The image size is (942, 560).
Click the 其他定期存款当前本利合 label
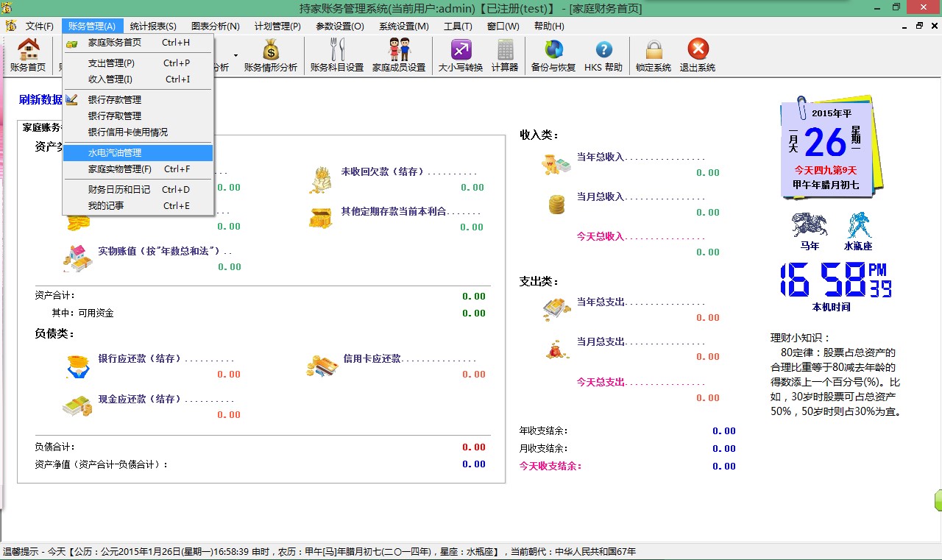(x=394, y=212)
